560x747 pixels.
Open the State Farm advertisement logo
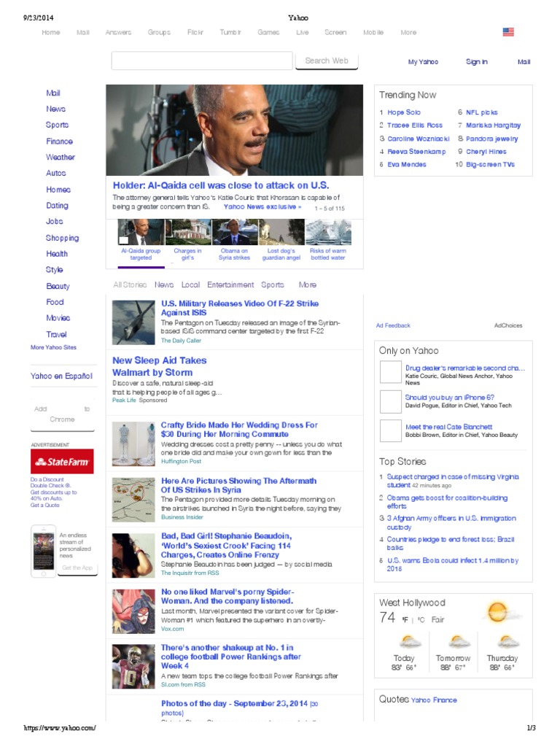tap(62, 461)
